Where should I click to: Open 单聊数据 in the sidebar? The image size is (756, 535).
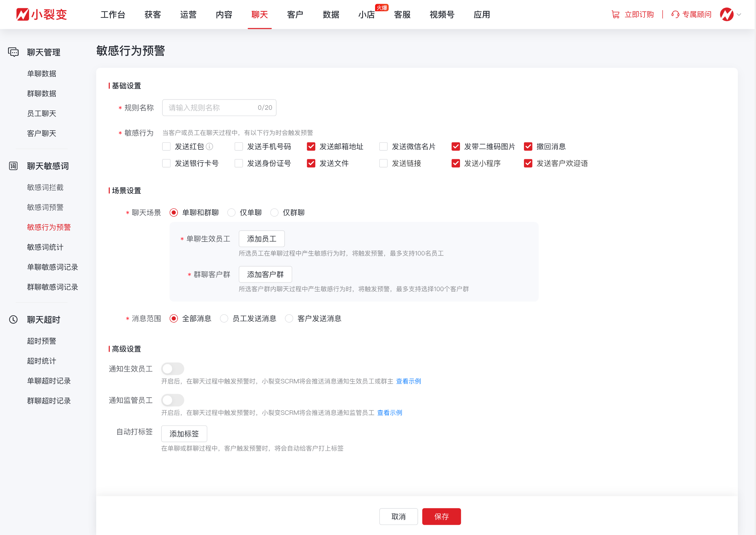(x=41, y=73)
